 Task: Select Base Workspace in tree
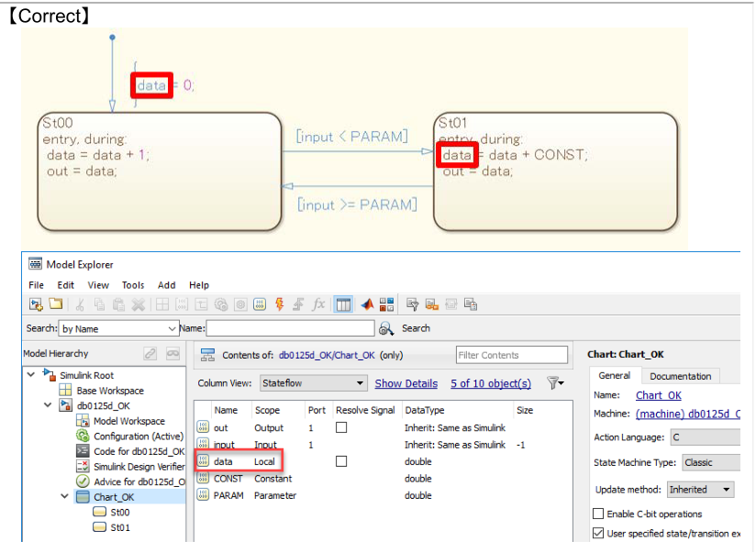(x=110, y=391)
